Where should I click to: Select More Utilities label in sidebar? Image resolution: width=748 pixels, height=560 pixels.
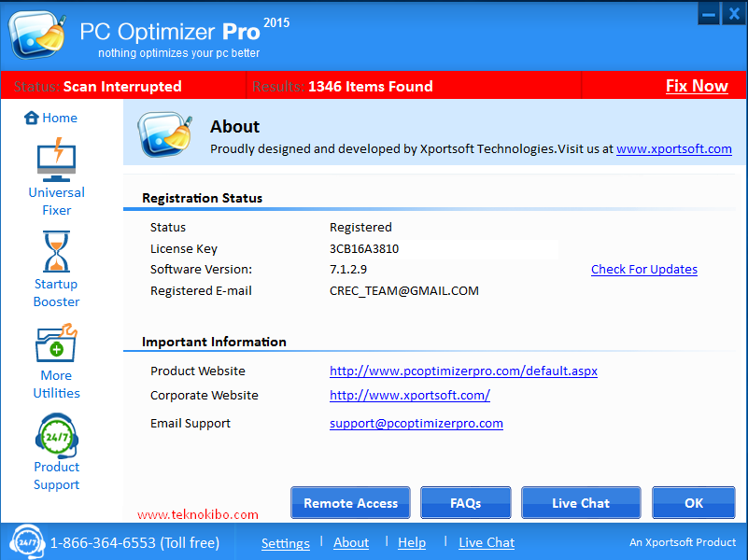(x=56, y=385)
